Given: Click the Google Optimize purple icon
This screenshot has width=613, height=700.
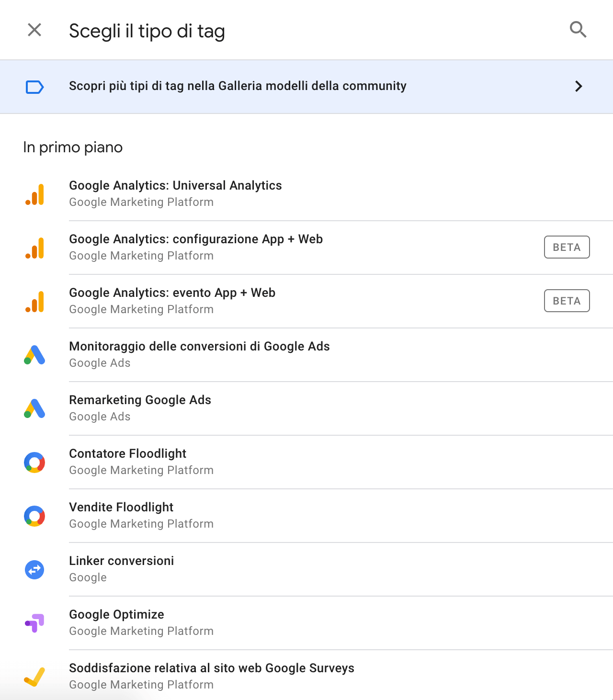Looking at the screenshot, I should tap(34, 623).
